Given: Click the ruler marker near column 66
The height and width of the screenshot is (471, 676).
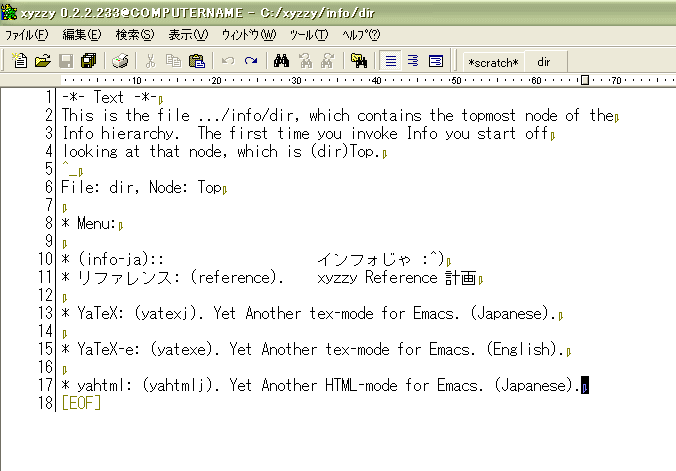Looking at the screenshot, I should (583, 81).
